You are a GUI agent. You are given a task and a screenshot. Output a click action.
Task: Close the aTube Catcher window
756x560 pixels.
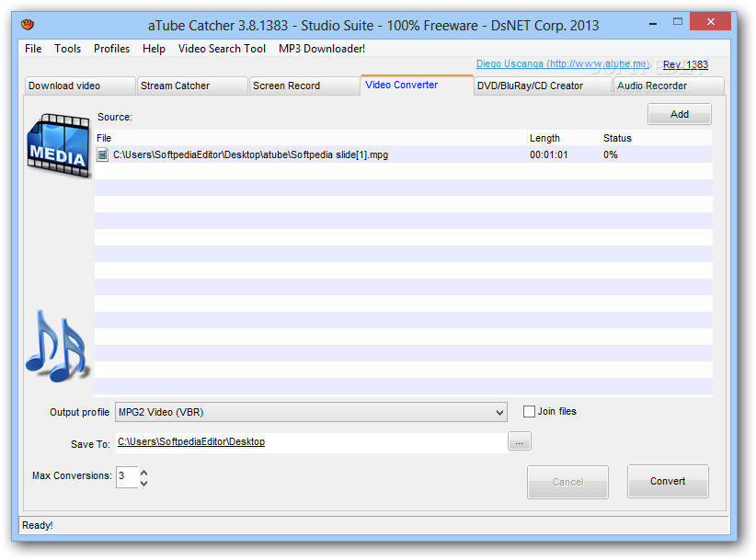click(710, 21)
